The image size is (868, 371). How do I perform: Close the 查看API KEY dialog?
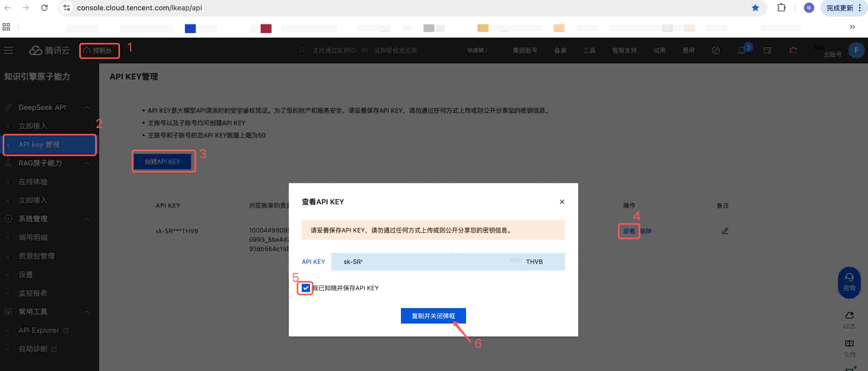[x=562, y=202]
